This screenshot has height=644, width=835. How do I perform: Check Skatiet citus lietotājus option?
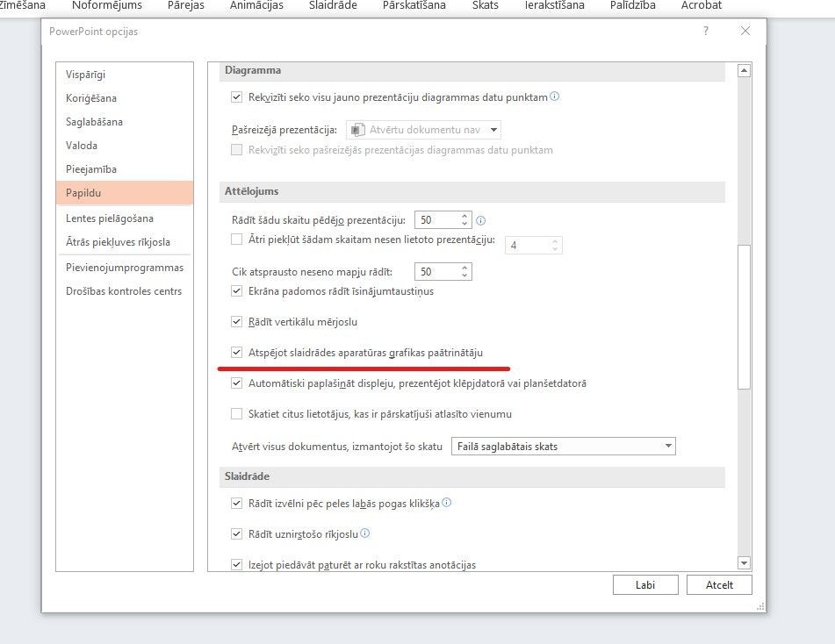point(236,414)
